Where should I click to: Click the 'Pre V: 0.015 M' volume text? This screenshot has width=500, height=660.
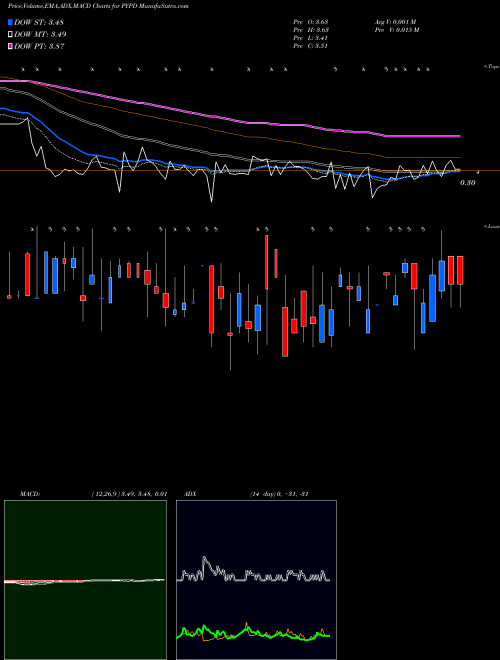396,30
